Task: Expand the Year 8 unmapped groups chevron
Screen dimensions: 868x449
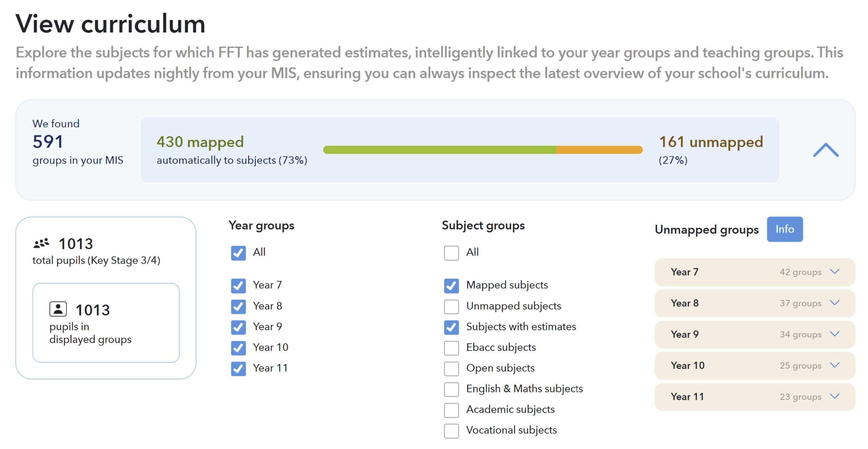Action: point(834,303)
